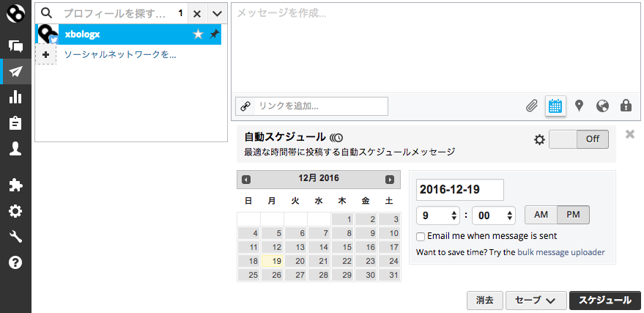Select PM time option
This screenshot has height=313, width=644.
coord(573,215)
